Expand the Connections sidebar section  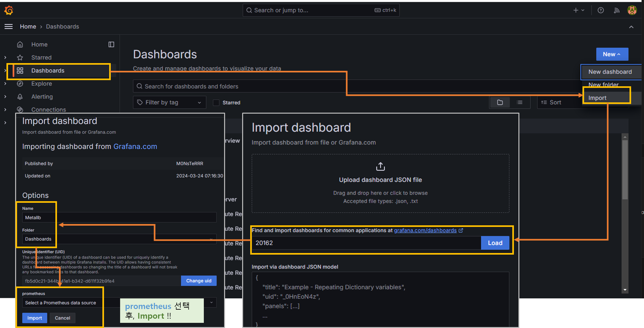pyautogui.click(x=5, y=109)
